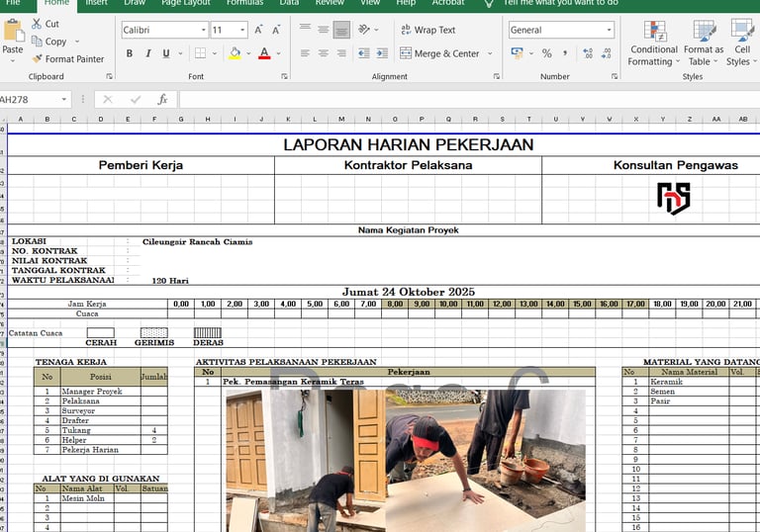Switch to the Draw tab
The image size is (760, 532).
(135, 3)
